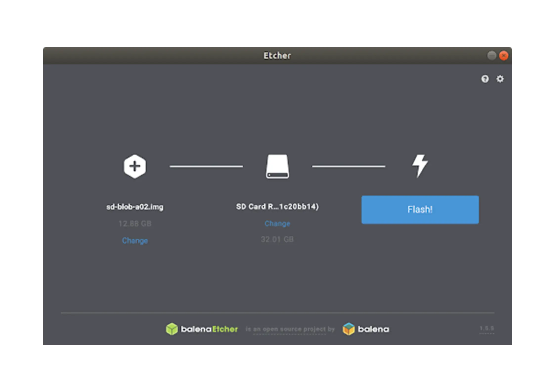This screenshot has height=392, width=555.
Task: Click the 32.01 GB drive size label
Action: 277,239
